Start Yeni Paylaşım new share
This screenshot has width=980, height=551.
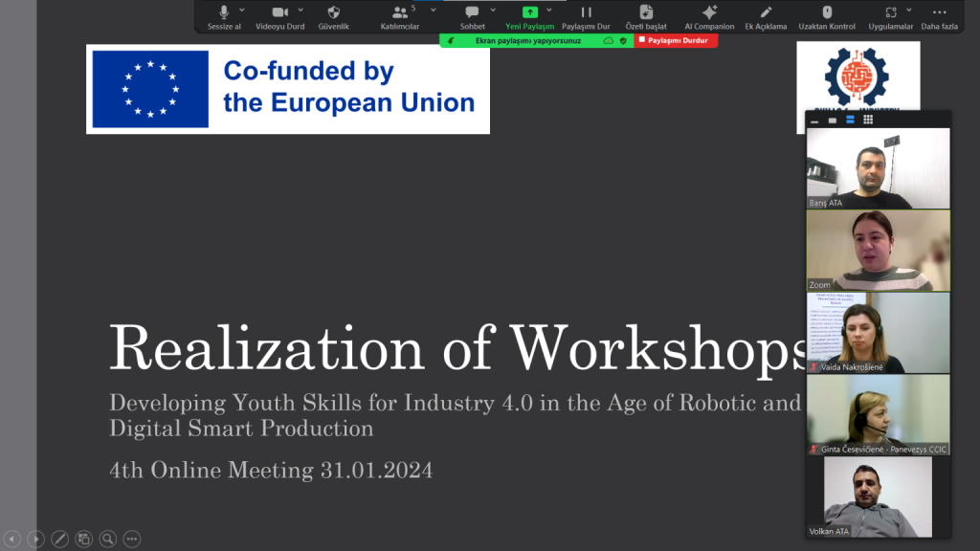point(529,12)
